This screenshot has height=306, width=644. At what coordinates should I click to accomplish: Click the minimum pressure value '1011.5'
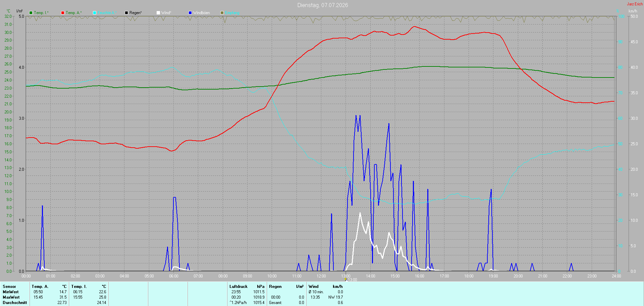pyautogui.click(x=259, y=292)
